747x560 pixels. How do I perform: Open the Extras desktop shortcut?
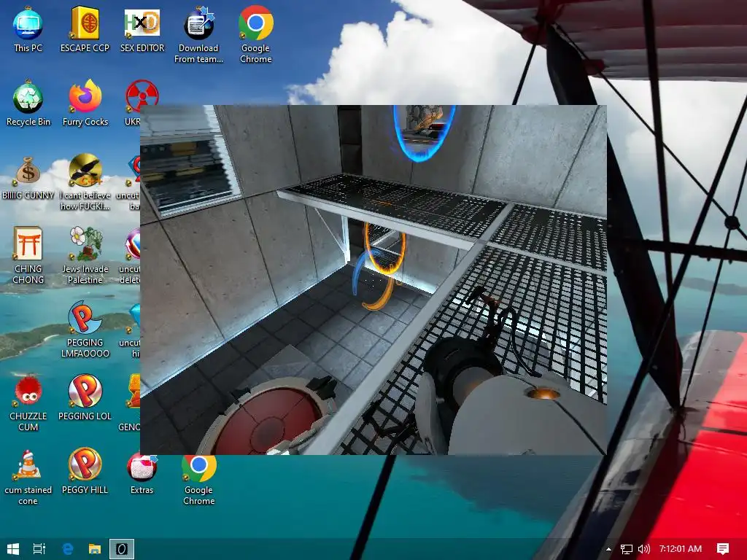(142, 475)
